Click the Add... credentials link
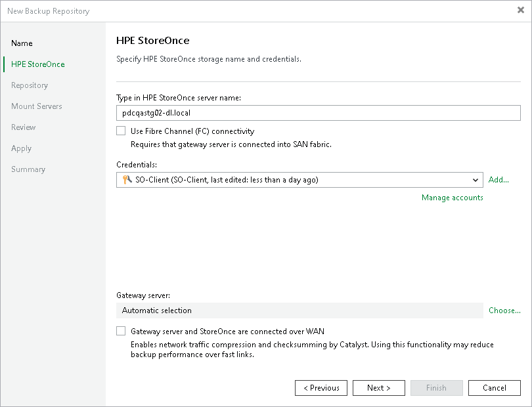 (x=499, y=180)
